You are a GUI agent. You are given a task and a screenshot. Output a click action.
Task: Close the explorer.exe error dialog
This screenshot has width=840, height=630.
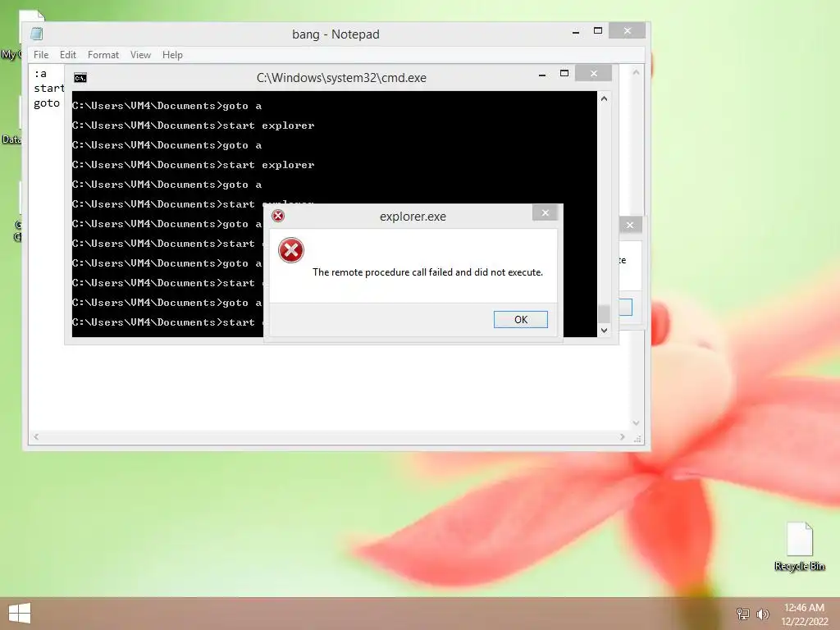[545, 212]
